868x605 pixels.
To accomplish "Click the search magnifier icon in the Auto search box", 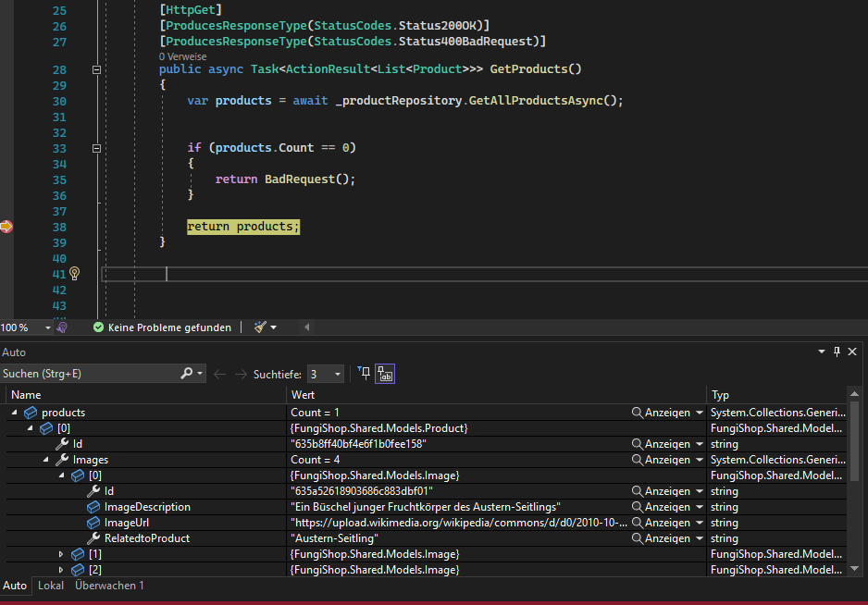I will click(x=188, y=374).
